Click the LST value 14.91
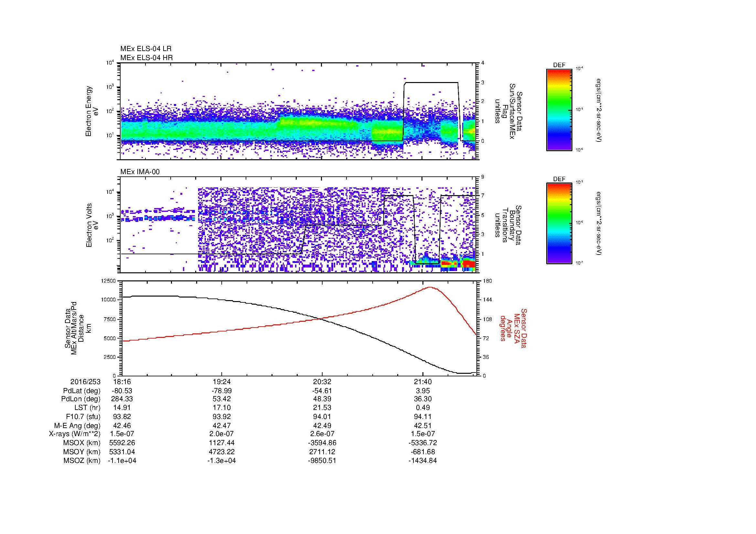 tap(122, 408)
